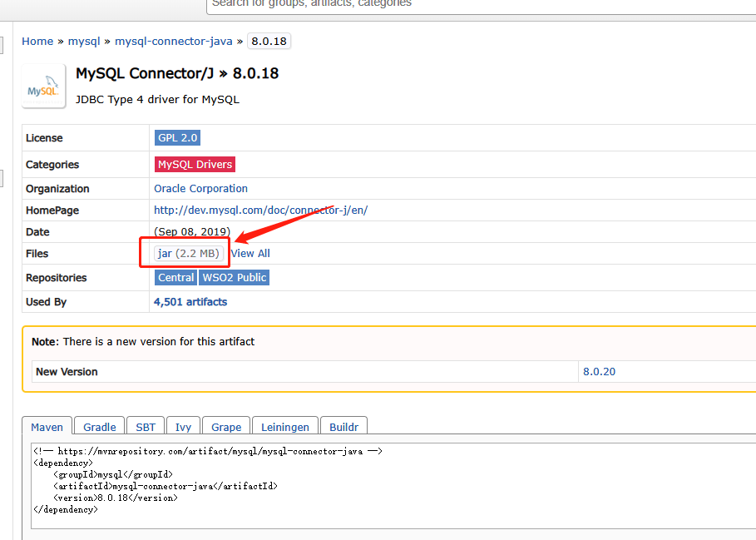Click the HomePage row label
756x540 pixels.
click(x=52, y=211)
